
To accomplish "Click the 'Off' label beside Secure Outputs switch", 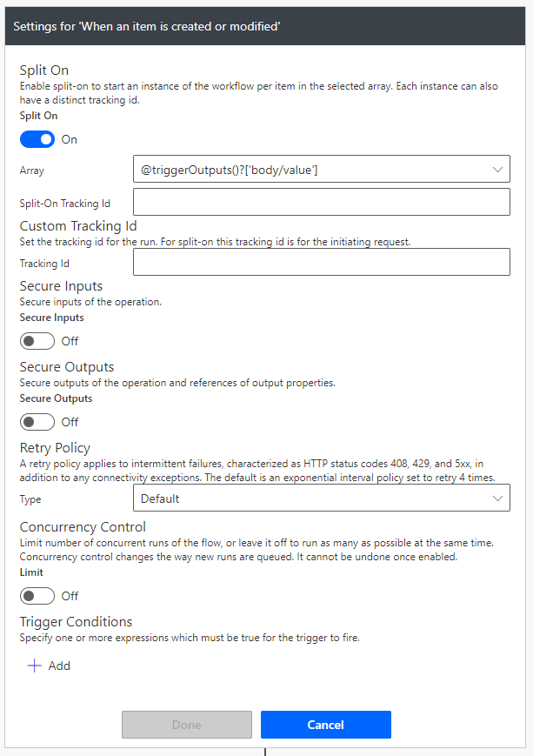I will (70, 422).
